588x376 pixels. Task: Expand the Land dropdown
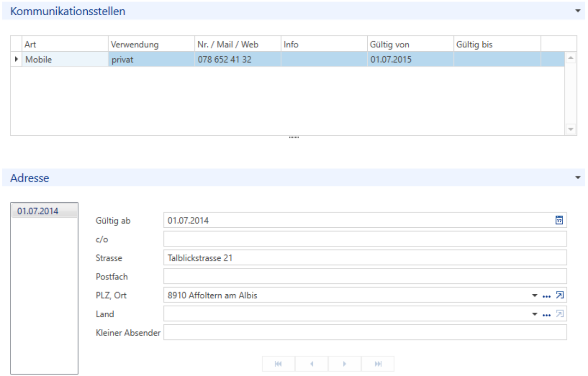coord(535,314)
